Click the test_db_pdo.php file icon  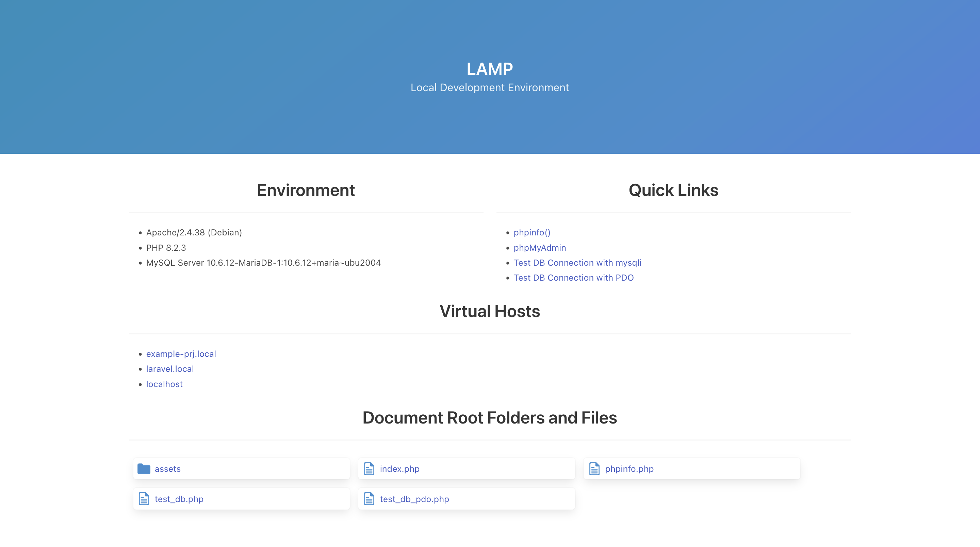tap(369, 499)
